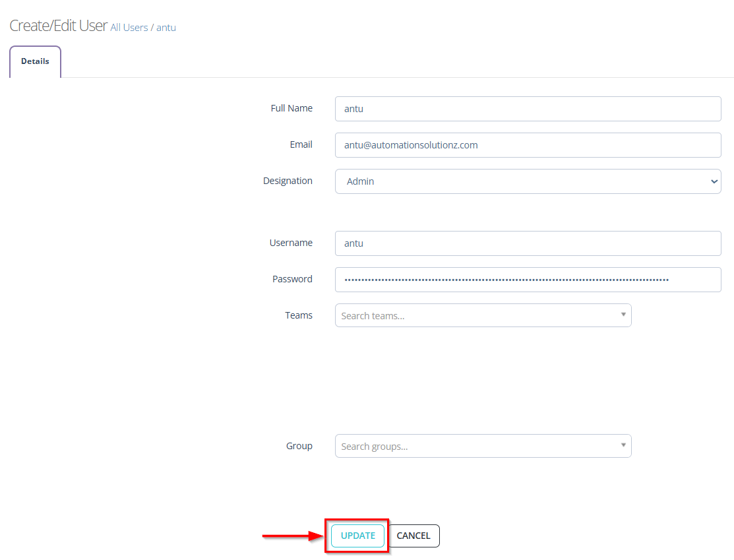Click into the Username text box

point(528,243)
